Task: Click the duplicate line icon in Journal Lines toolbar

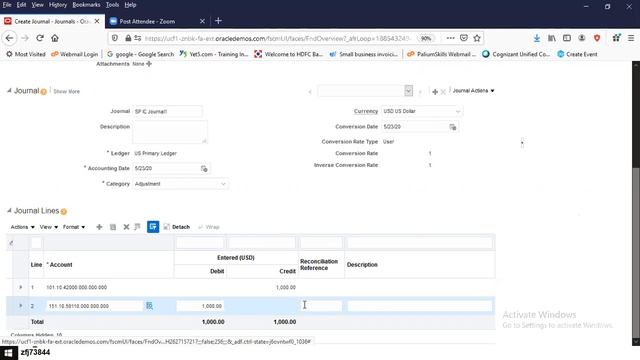Action: tap(113, 227)
